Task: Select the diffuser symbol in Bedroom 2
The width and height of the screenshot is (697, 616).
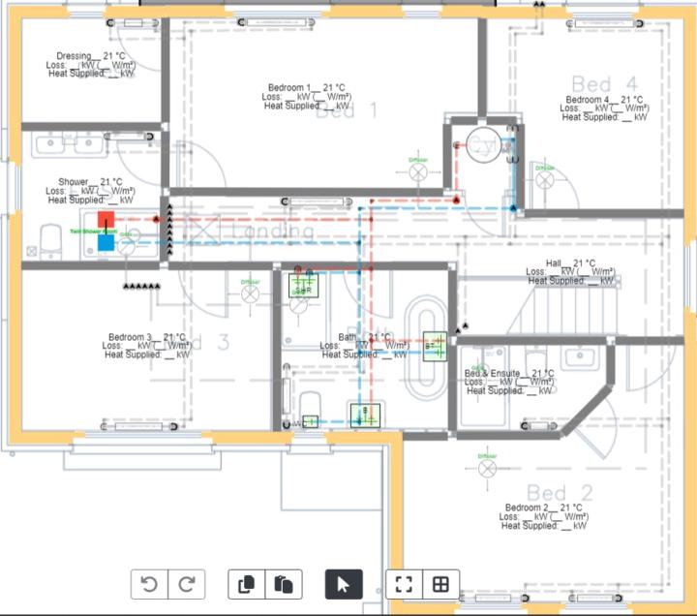Action: (x=487, y=467)
